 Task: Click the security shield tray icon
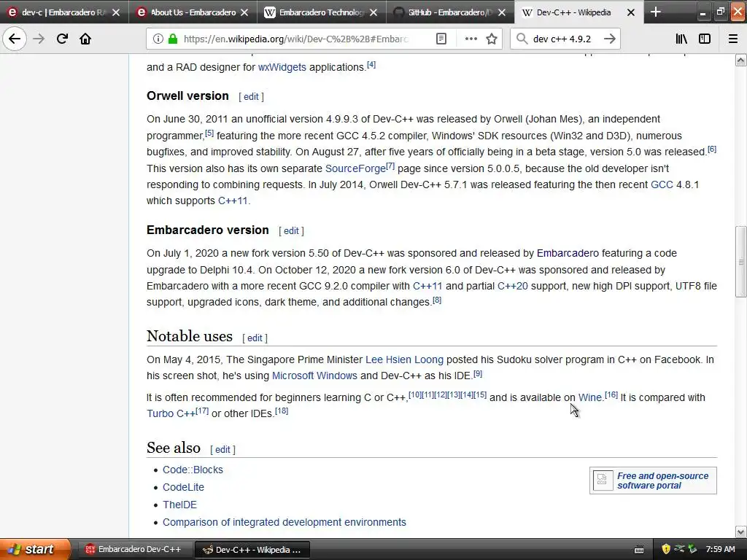pyautogui.click(x=666, y=550)
